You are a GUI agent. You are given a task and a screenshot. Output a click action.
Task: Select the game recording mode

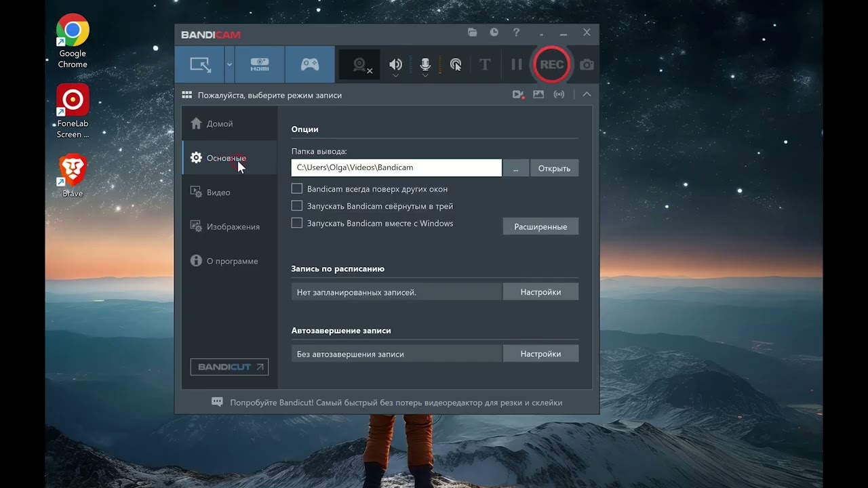[x=310, y=64]
